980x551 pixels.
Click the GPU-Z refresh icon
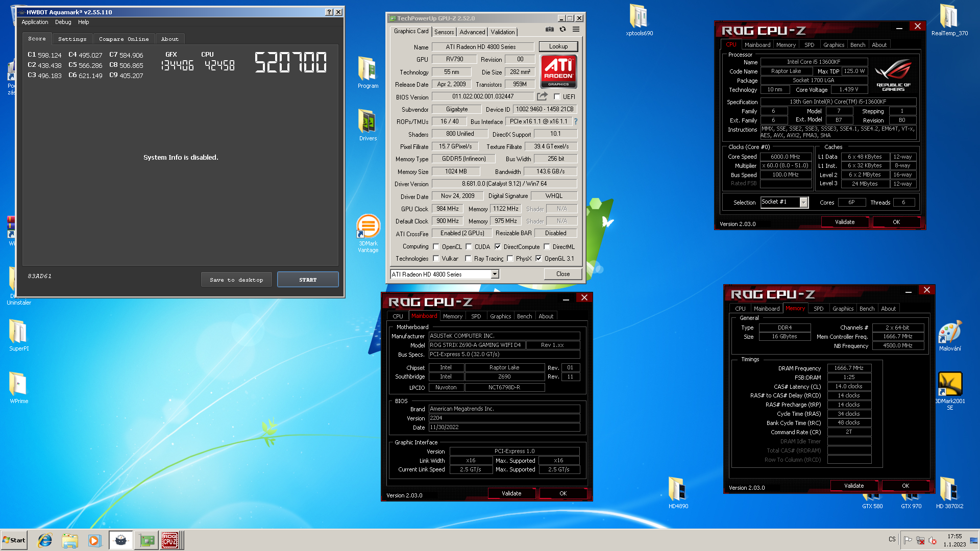pyautogui.click(x=562, y=30)
